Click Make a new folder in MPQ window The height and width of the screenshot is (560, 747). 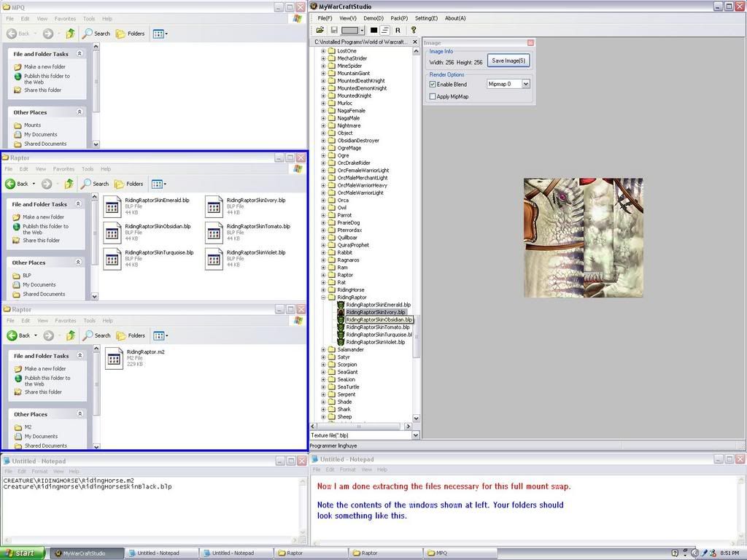pyautogui.click(x=44, y=66)
